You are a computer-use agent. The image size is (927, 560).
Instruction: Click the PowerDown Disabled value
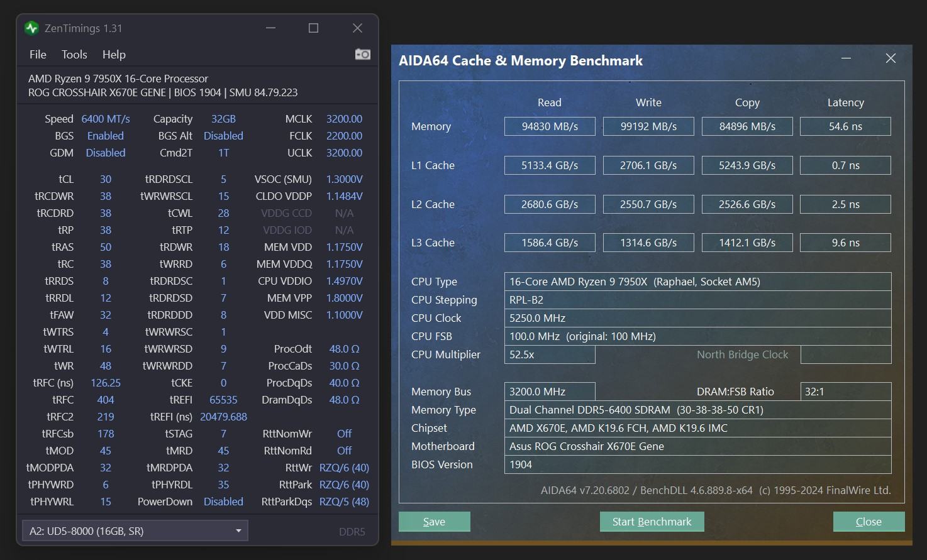pyautogui.click(x=223, y=502)
